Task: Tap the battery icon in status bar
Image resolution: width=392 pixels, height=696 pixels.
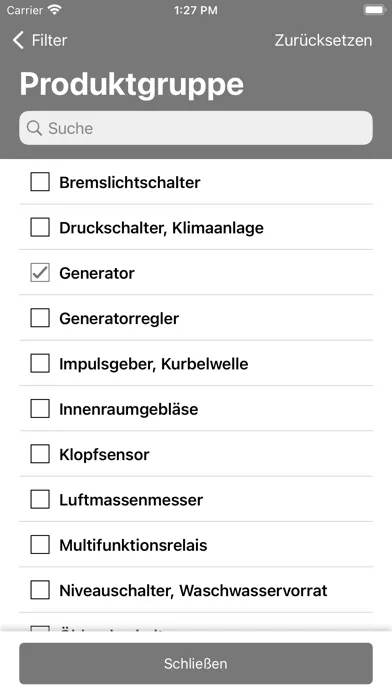Action: pos(374,10)
